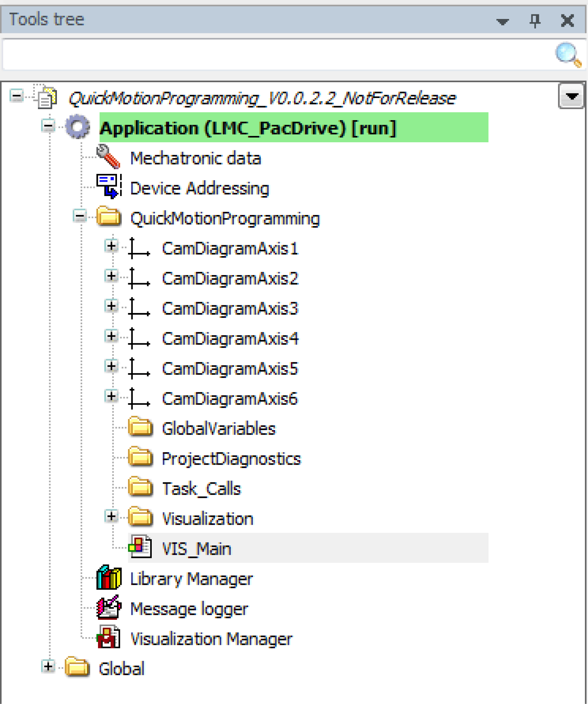Image resolution: width=588 pixels, height=704 pixels.
Task: Open the Tools tree title bar dropdown arrow
Action: (x=503, y=22)
